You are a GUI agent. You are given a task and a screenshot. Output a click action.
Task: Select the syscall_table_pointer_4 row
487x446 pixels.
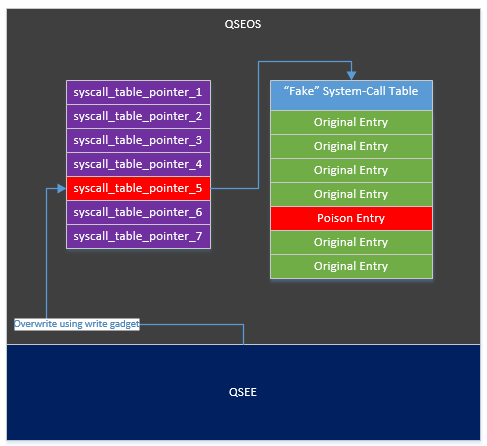pyautogui.click(x=138, y=164)
